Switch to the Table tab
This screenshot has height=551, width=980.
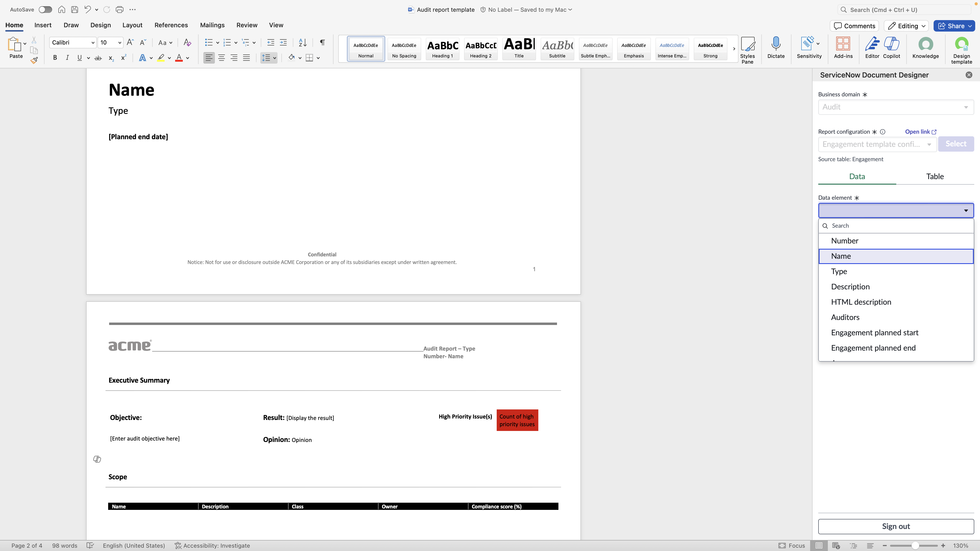(935, 176)
